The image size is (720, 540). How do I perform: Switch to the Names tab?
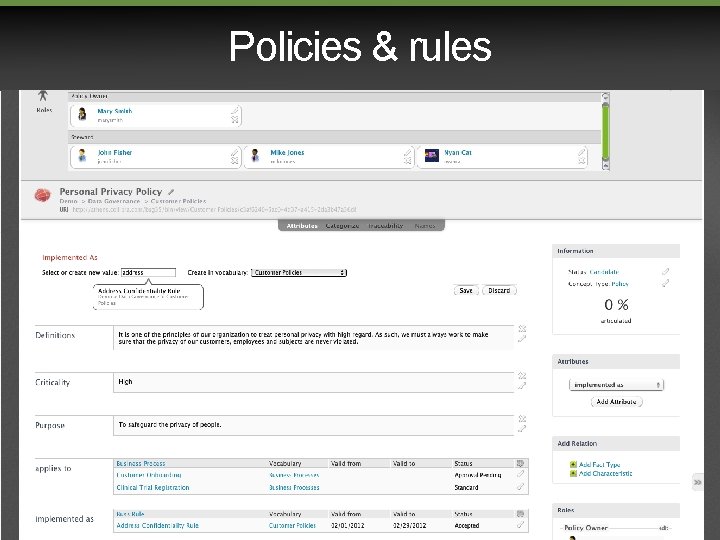coord(425,226)
